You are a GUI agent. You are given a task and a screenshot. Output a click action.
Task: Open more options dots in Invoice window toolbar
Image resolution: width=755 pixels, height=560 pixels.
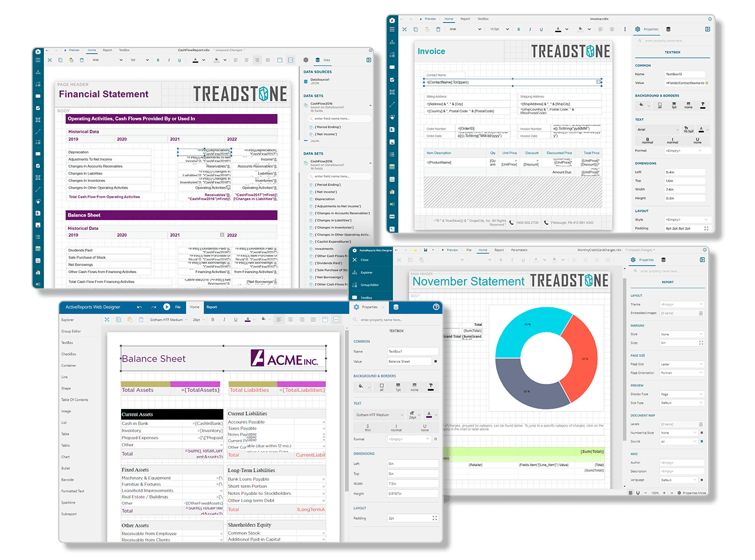[625, 29]
